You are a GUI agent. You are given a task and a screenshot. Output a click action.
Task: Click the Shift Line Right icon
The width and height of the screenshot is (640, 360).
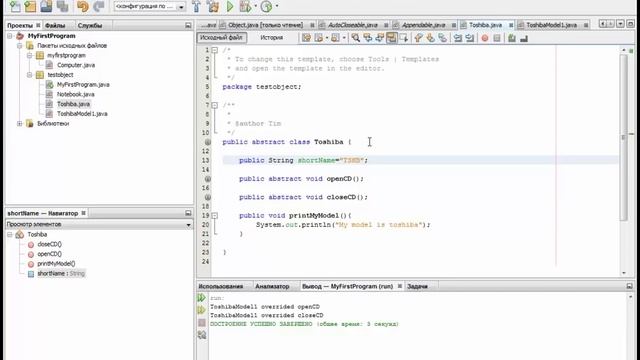[470, 38]
